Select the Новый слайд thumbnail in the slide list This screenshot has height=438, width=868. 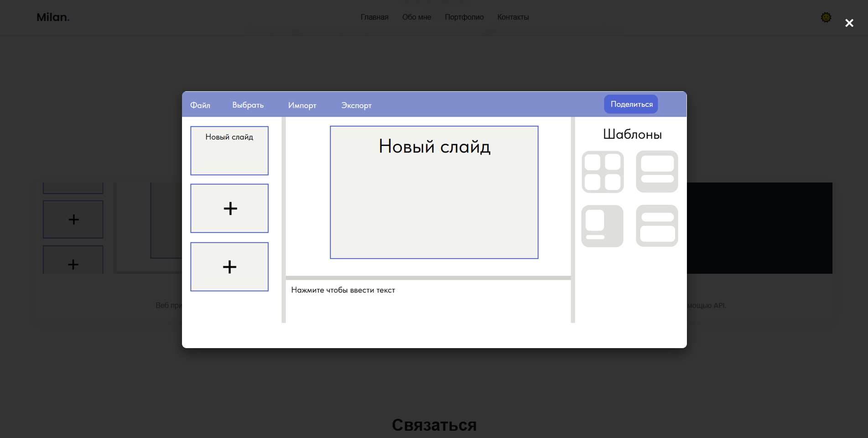pyautogui.click(x=229, y=151)
